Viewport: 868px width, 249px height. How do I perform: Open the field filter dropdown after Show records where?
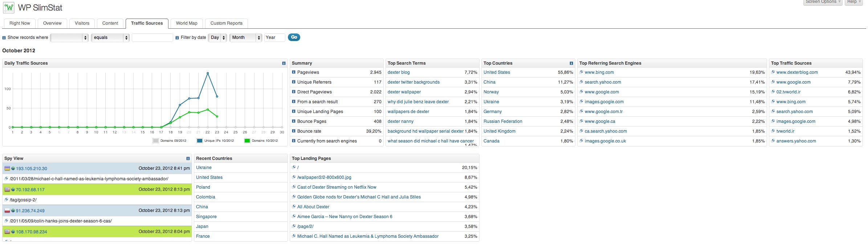pyautogui.click(x=69, y=37)
